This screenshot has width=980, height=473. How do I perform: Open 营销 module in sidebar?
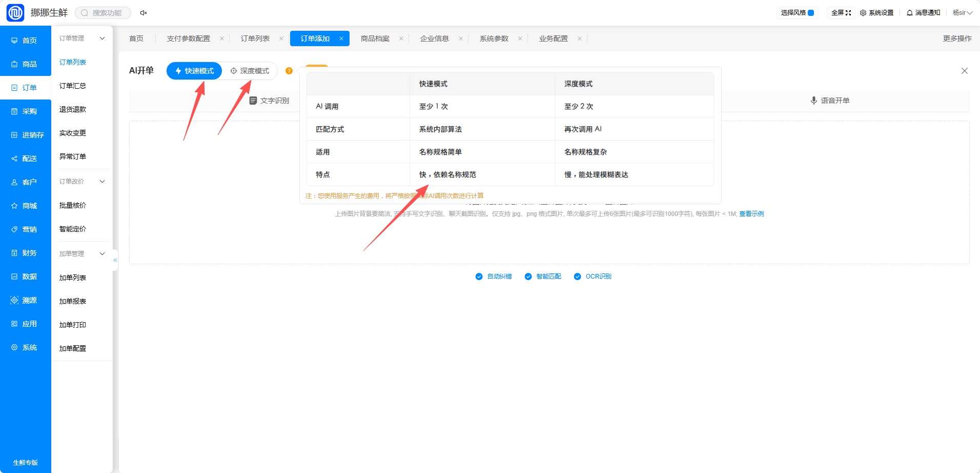(26, 229)
